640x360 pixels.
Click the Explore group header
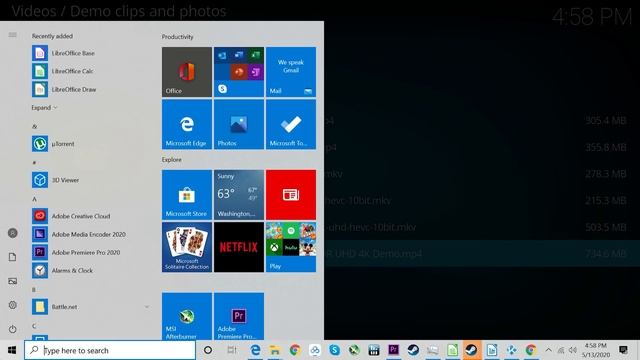(172, 160)
